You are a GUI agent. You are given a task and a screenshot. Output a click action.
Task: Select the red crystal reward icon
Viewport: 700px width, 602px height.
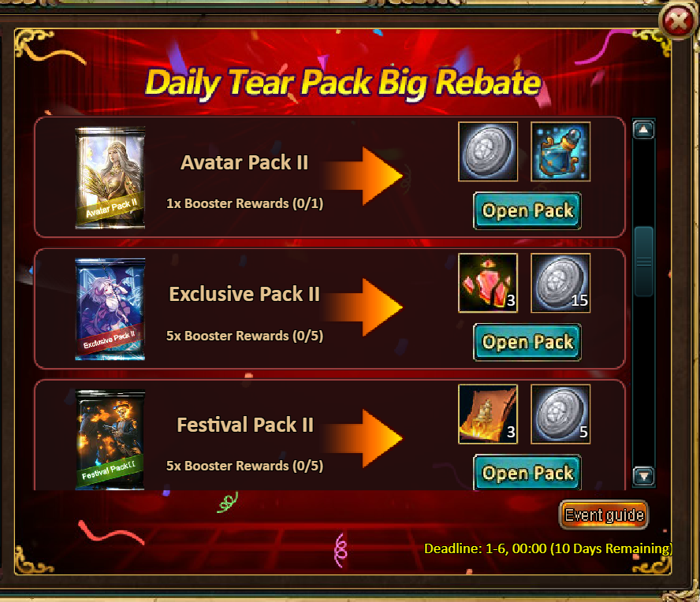(x=488, y=283)
